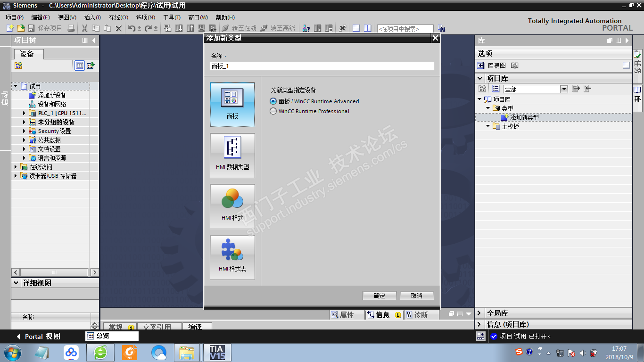The width and height of the screenshot is (644, 362).
Task: Expand the 语言和资源 node
Action: [x=24, y=158]
